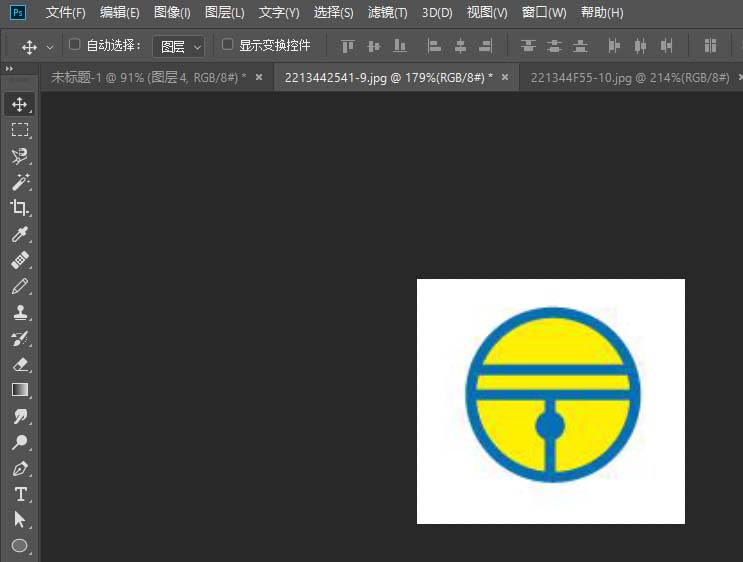The height and width of the screenshot is (562, 743).
Task: Enable the 显示变换控件 checkbox
Action: pyautogui.click(x=227, y=45)
